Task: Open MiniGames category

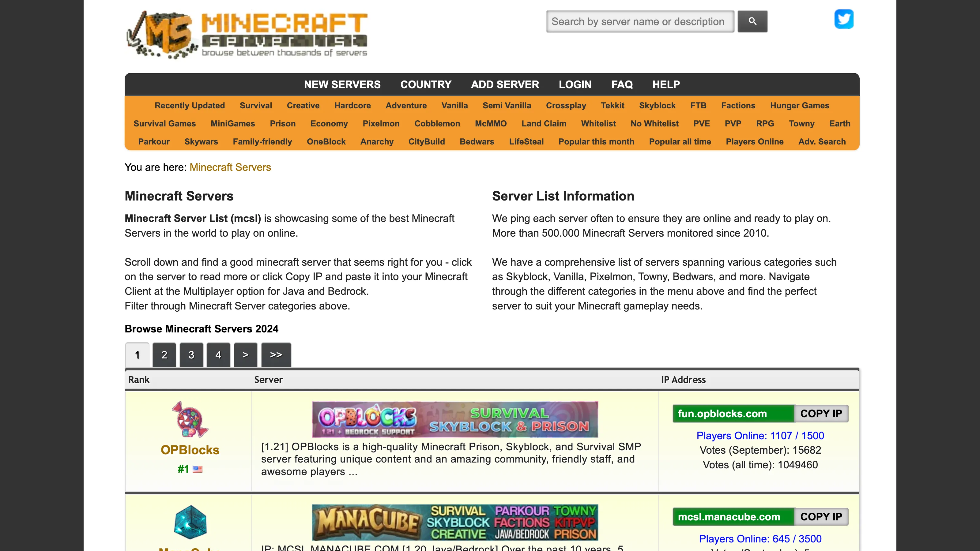Action: pos(232,124)
